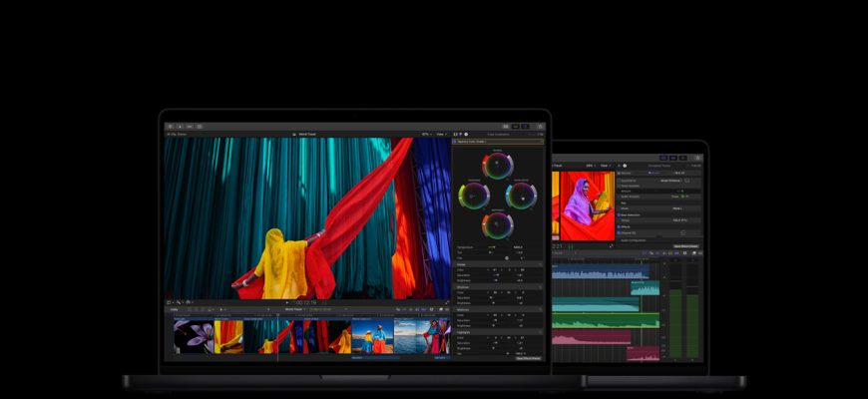This screenshot has height=399, width=868.
Task: Click the fullscreen arrows icon under the rear viewer
Action: coord(612,246)
